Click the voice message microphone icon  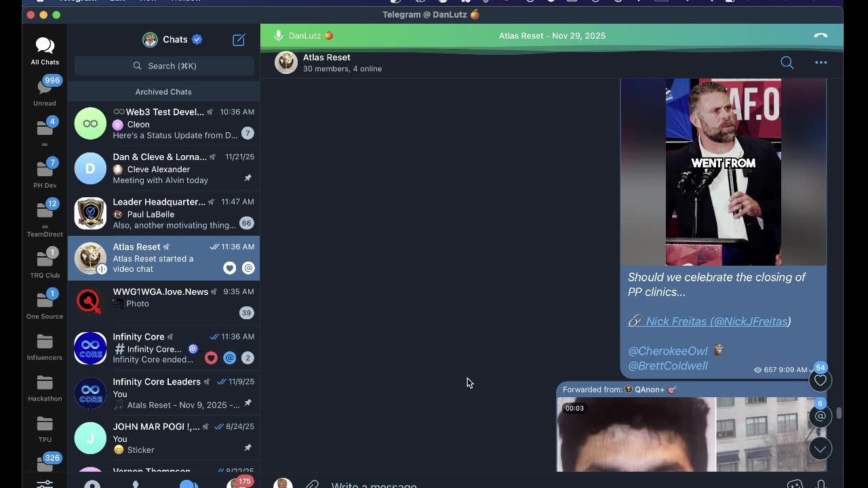(x=821, y=485)
